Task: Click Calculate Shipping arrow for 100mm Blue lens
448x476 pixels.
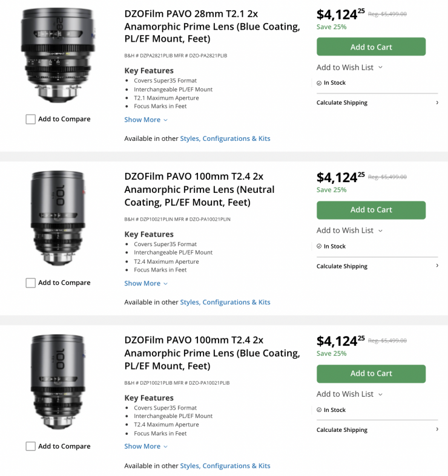Action: point(436,429)
